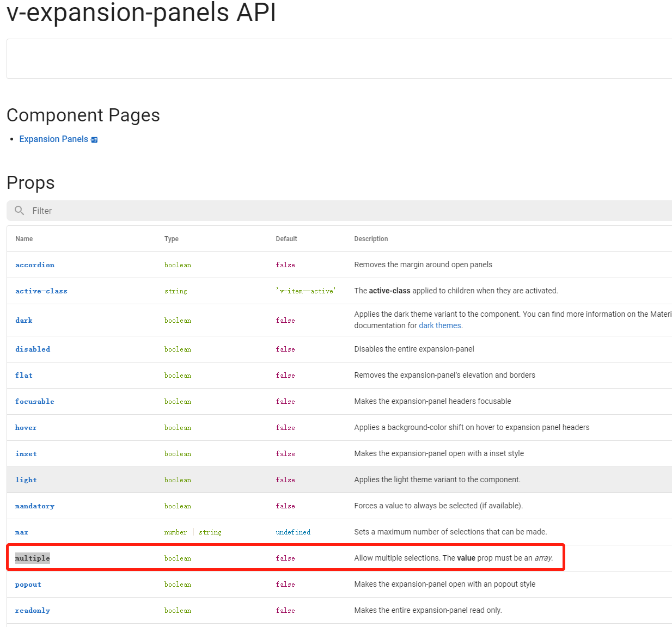Click the light prop name

click(x=26, y=480)
